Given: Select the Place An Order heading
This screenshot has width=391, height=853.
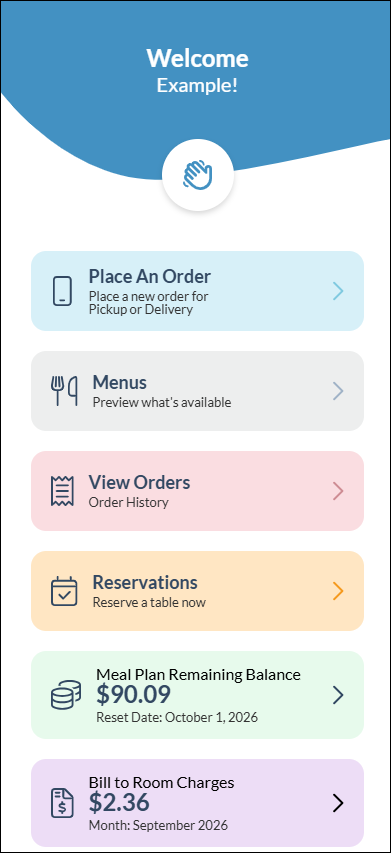Looking at the screenshot, I should click(150, 276).
